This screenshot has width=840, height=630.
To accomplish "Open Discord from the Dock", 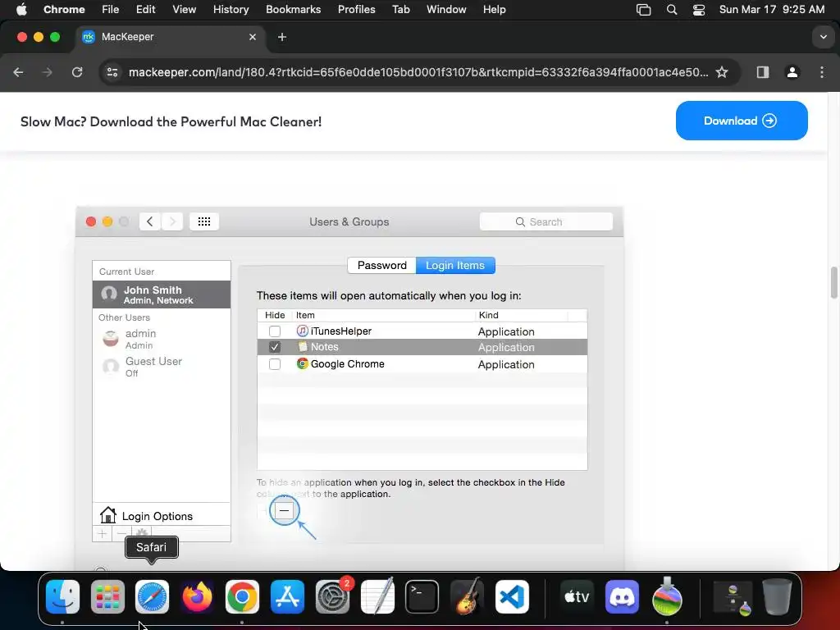I will pyautogui.click(x=622, y=596).
